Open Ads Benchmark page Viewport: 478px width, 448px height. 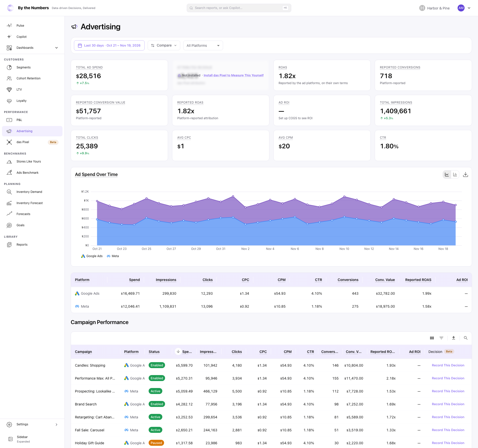pyautogui.click(x=32, y=173)
